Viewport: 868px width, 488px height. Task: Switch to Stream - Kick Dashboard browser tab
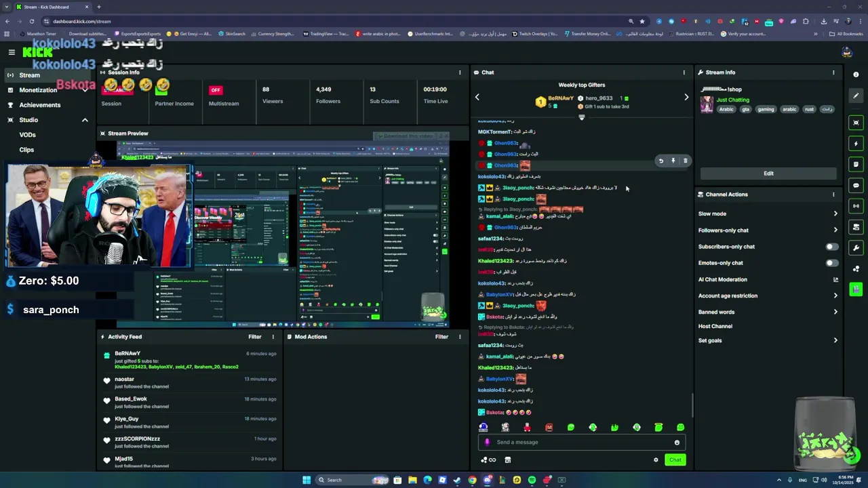point(51,7)
